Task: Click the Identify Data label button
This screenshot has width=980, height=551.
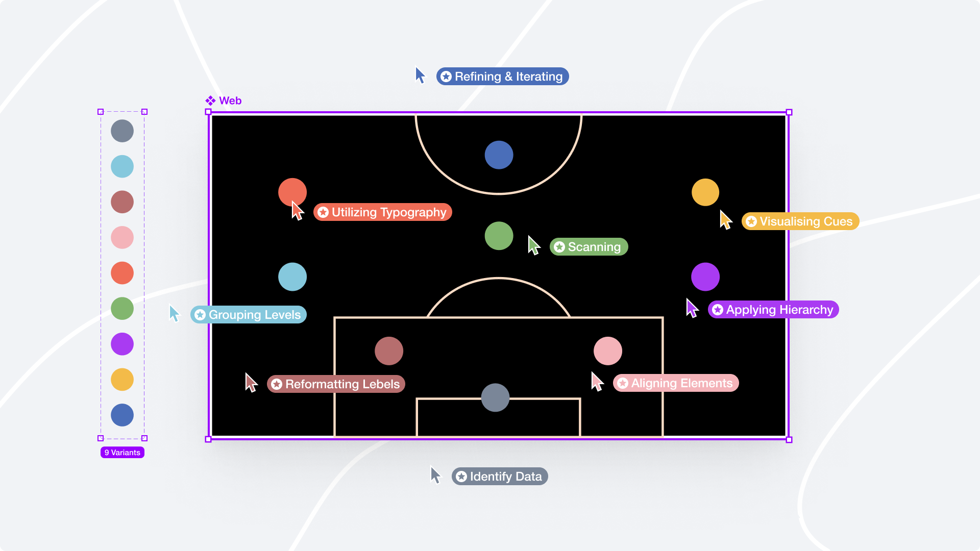Action: [498, 477]
